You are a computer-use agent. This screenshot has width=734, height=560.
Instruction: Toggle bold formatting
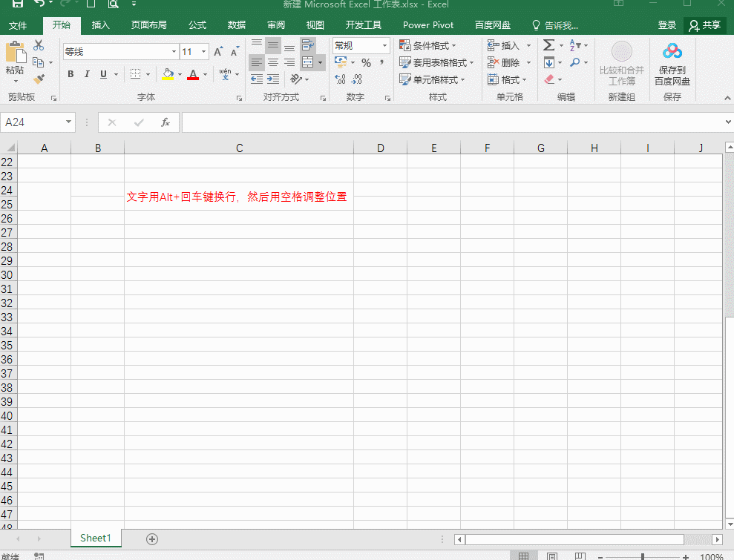[x=71, y=74]
